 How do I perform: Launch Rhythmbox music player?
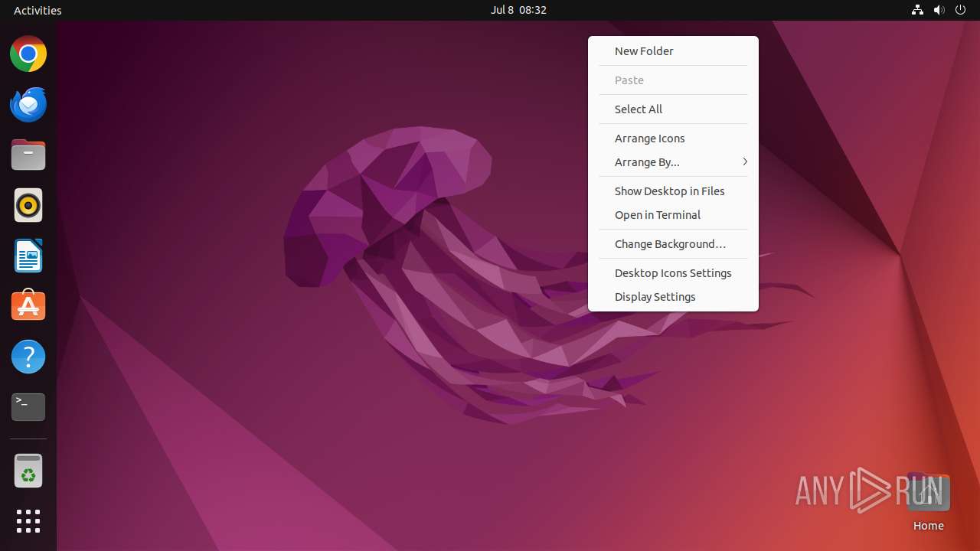[28, 206]
